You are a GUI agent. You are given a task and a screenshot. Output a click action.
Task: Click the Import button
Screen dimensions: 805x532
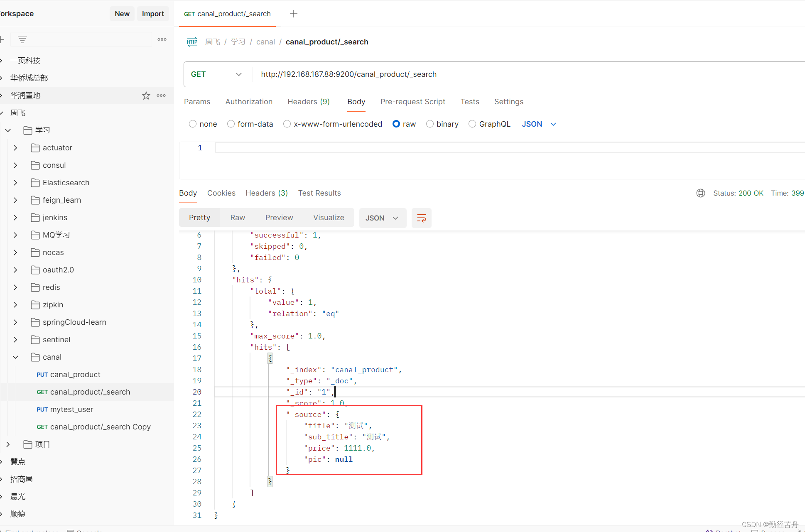tap(153, 14)
